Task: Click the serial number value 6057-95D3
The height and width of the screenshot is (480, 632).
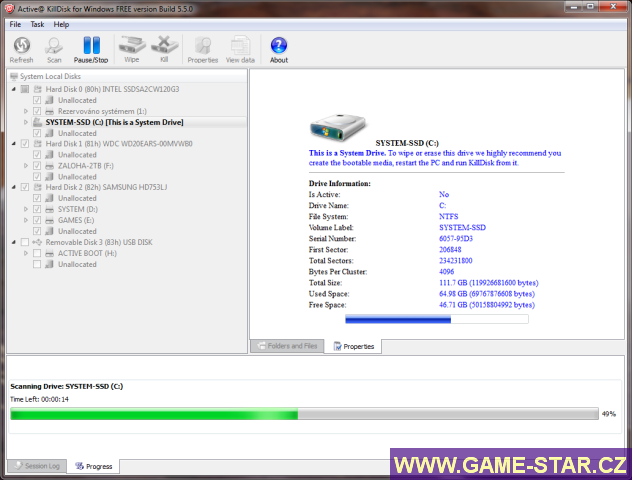Action: tap(456, 239)
